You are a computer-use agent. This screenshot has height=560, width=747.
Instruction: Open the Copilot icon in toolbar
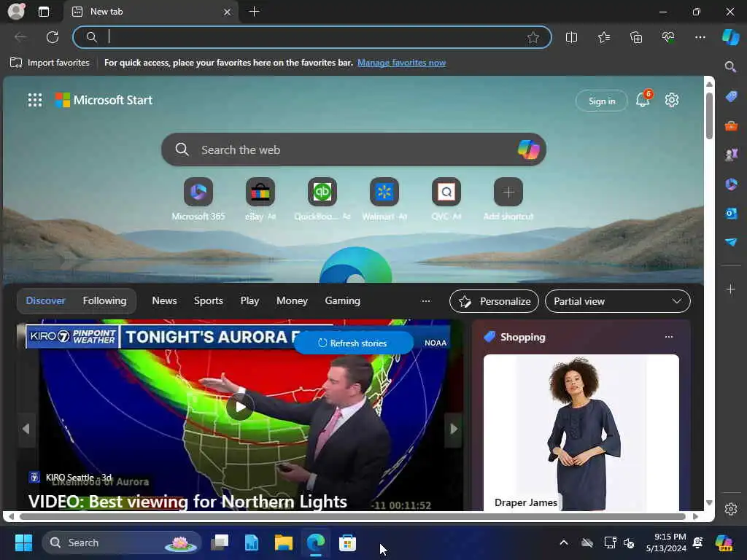click(x=730, y=37)
